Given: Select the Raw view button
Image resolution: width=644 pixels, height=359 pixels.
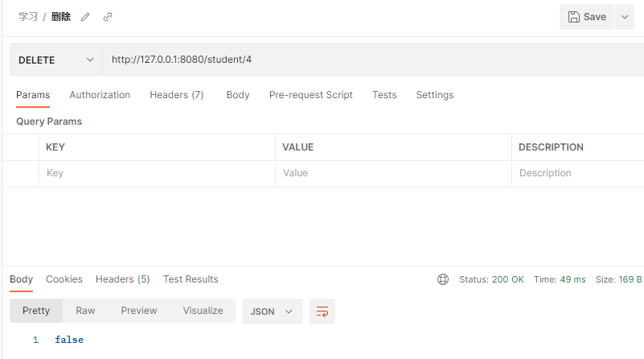Looking at the screenshot, I should [85, 311].
